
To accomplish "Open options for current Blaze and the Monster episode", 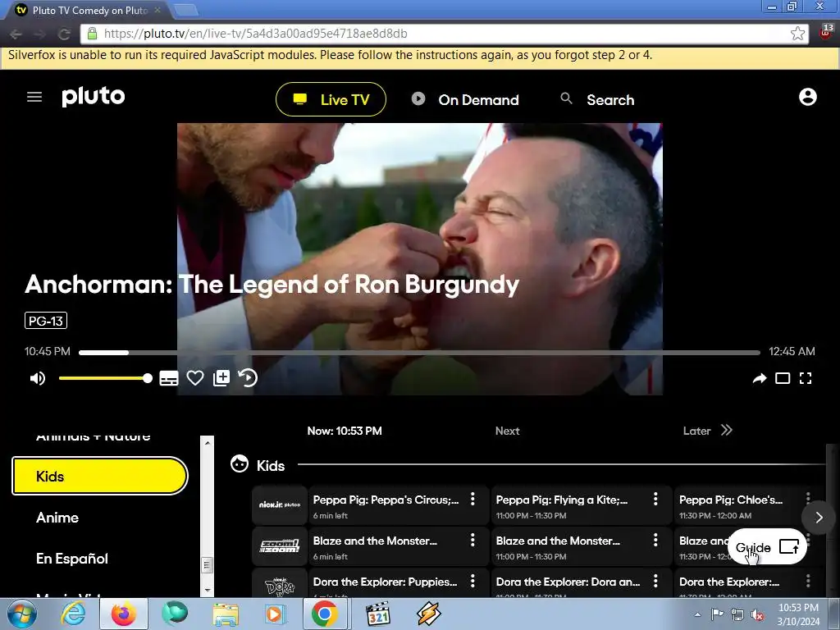I will 472,540.
